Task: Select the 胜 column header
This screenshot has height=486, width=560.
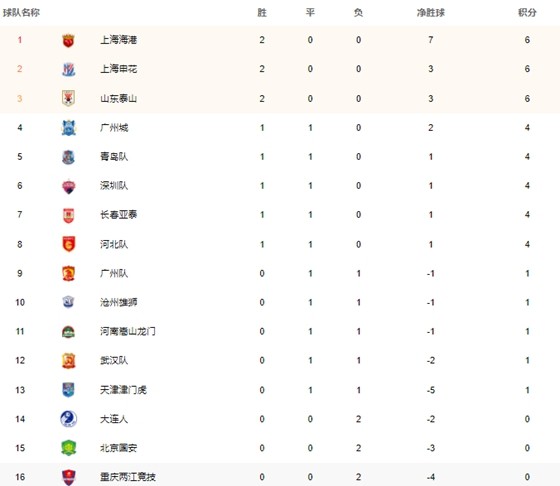Action: (262, 13)
